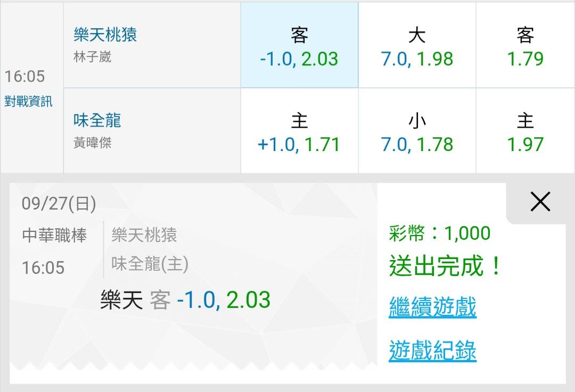Click the 彩幣:1,000 wager amount
This screenshot has width=575, height=392.
coord(440,233)
